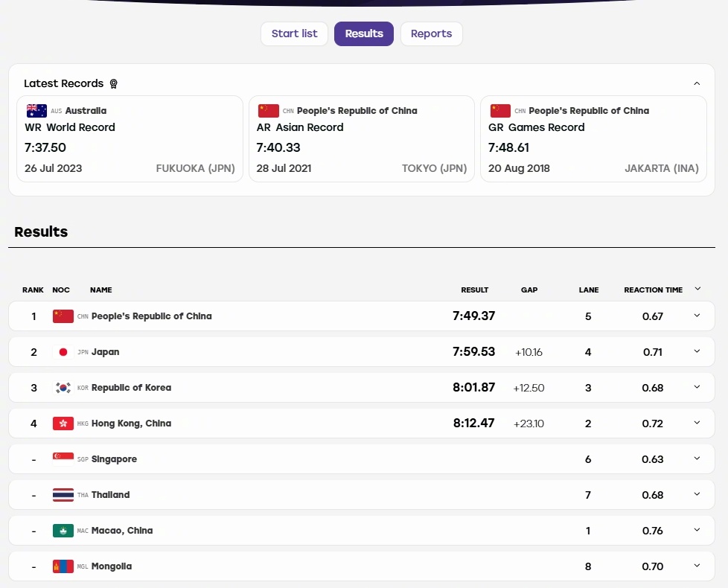The height and width of the screenshot is (588, 728).
Task: Click Japan's result time 7:59.53
Action: (474, 352)
